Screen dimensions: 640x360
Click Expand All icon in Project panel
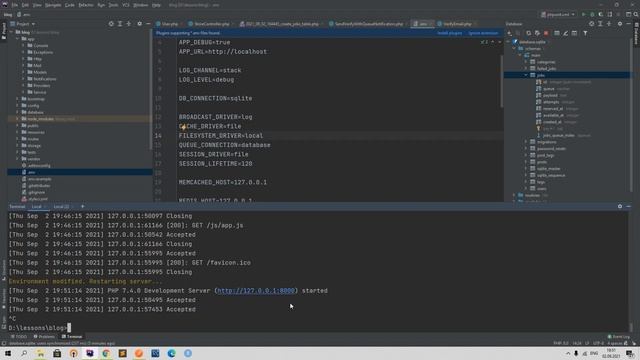click(120, 24)
